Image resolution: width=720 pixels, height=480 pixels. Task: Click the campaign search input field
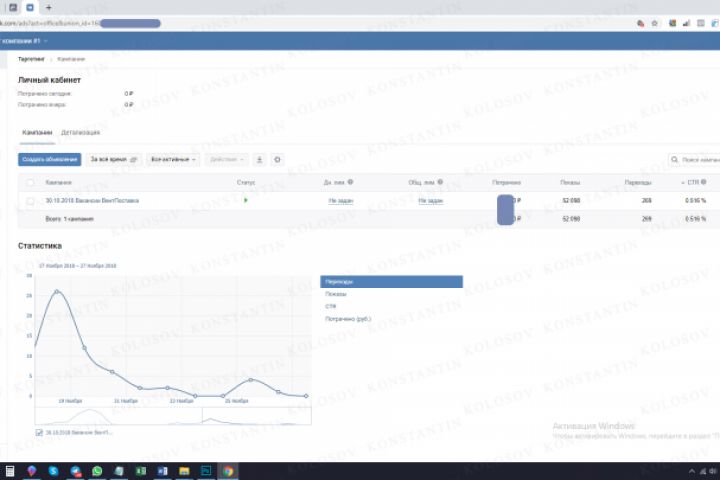694,159
